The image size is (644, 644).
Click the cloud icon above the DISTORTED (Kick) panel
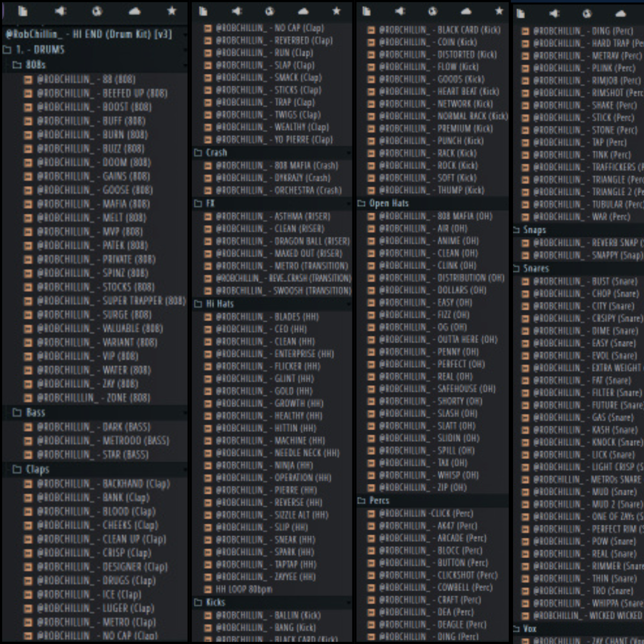coord(466,11)
